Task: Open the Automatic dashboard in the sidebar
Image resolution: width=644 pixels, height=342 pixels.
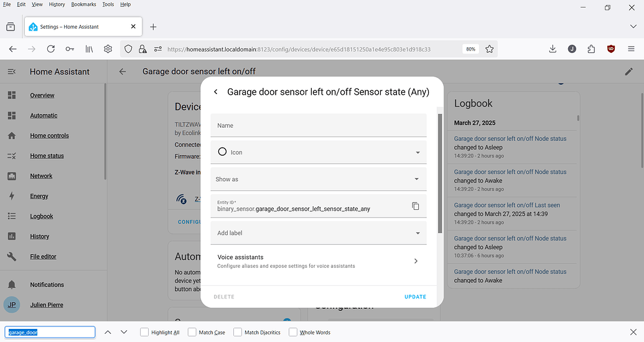Action: 44,115
